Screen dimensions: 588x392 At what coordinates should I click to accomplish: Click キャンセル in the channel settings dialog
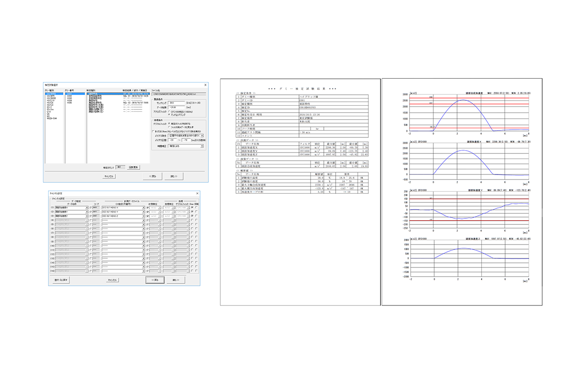[x=113, y=280]
